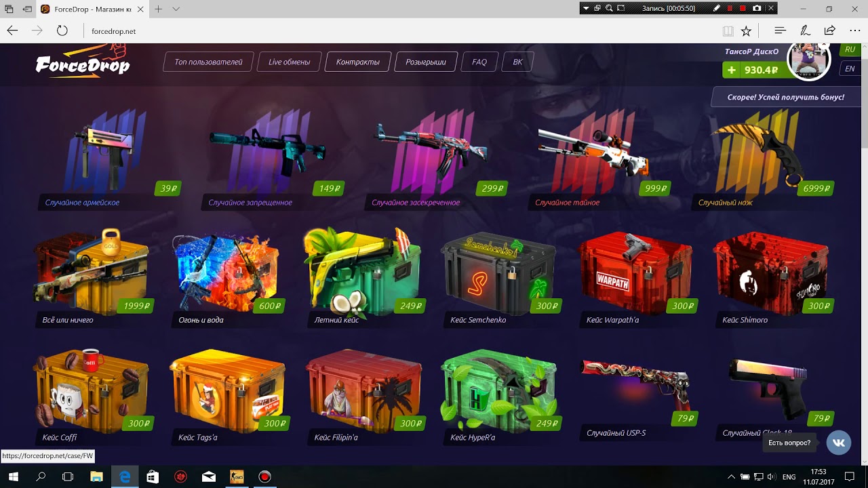Launch CS:GO from taskbar
The height and width of the screenshot is (488, 868).
237,477
